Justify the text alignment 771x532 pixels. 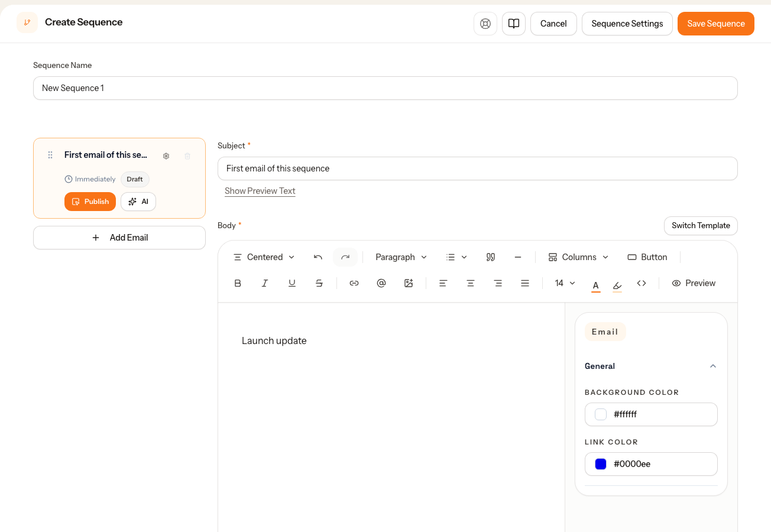[525, 283]
